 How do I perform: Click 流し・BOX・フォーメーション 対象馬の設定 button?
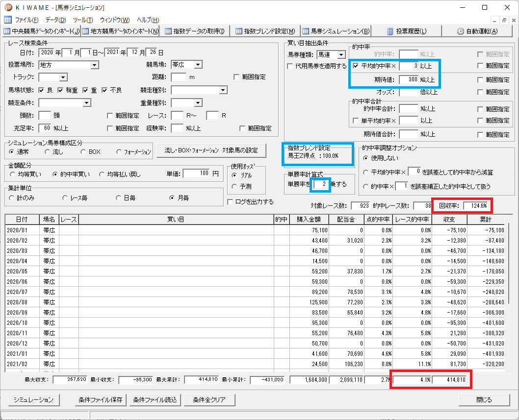[x=211, y=151]
